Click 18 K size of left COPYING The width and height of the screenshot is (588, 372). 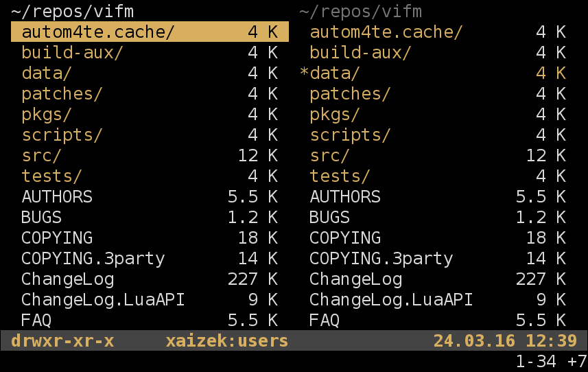[x=258, y=237]
